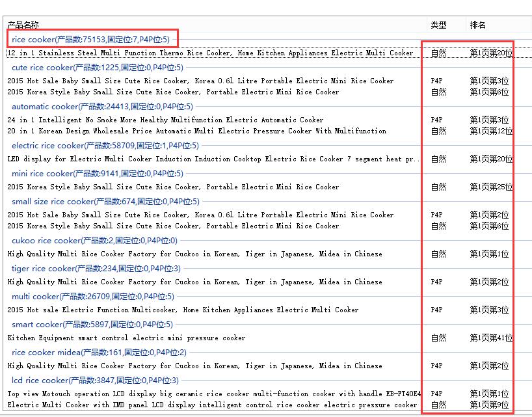Expand the 'cute rice cooker' group header

(x=97, y=68)
